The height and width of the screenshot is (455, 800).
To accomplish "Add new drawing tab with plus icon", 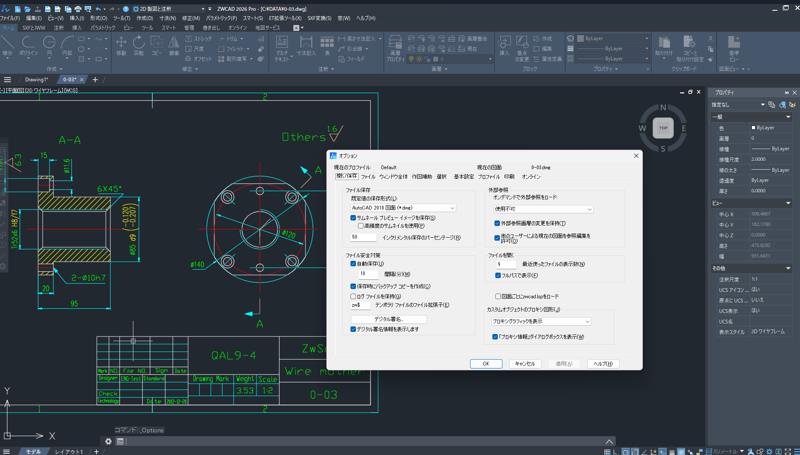I will [95, 78].
